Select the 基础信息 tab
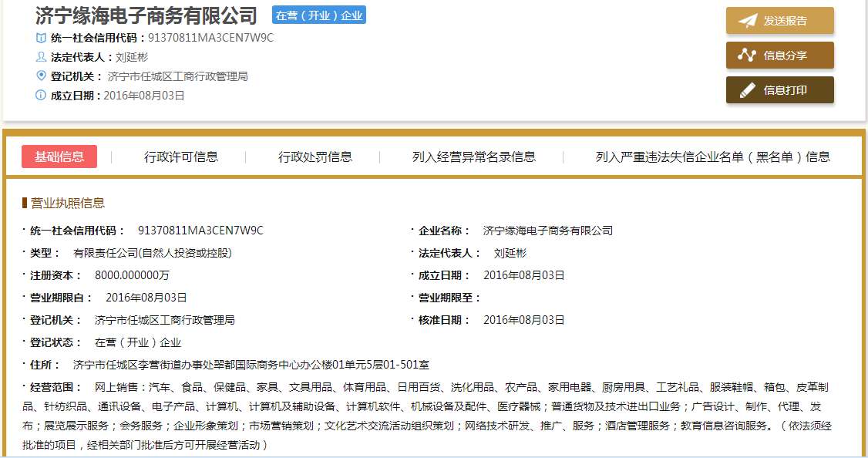 tap(59, 157)
